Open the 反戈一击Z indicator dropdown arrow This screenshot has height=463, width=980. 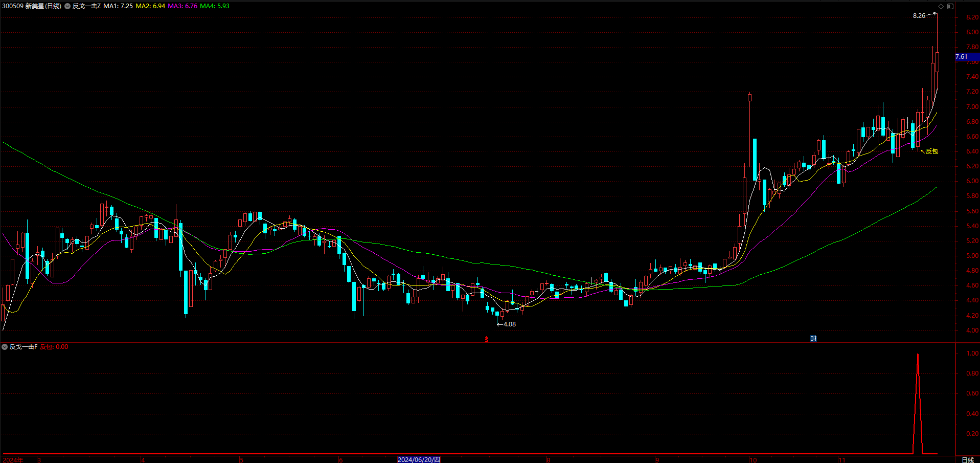coord(67,6)
